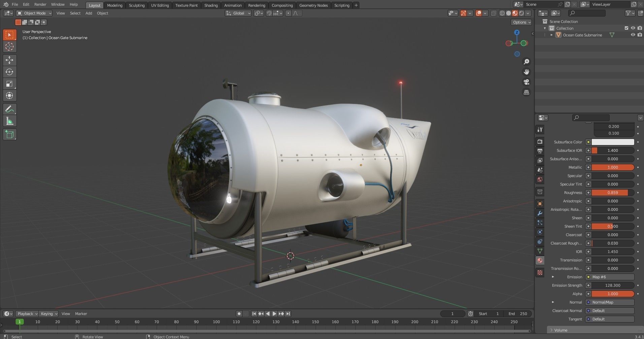The height and width of the screenshot is (339, 644).
Task: Toggle the Ocean Gate Submarine visibility eye
Action: pyautogui.click(x=633, y=35)
